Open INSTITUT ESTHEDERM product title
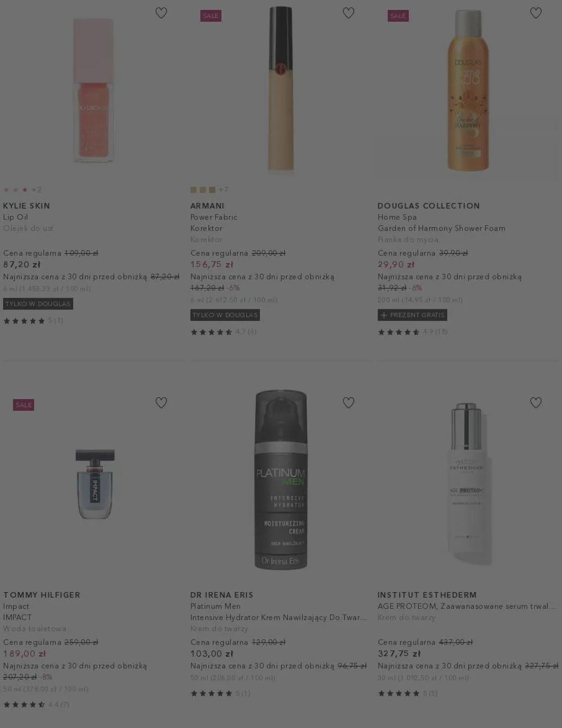This screenshot has height=728, width=562. click(x=427, y=595)
